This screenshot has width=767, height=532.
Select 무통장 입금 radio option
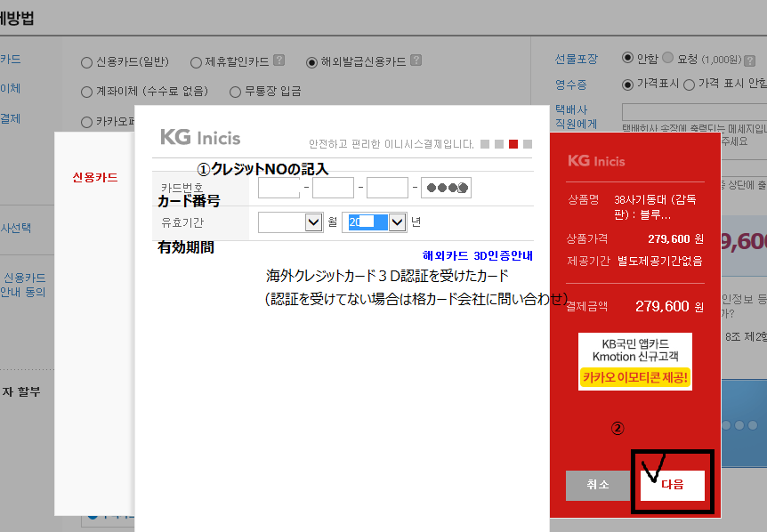tap(235, 92)
